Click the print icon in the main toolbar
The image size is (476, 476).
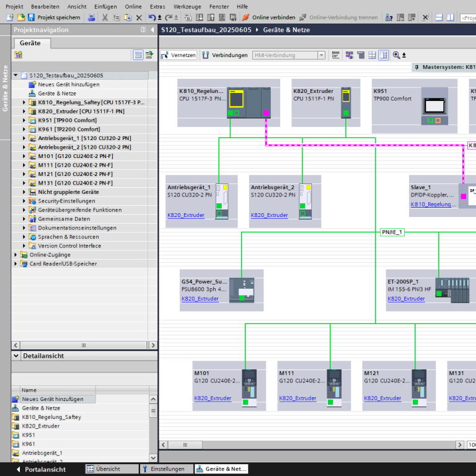click(x=92, y=17)
